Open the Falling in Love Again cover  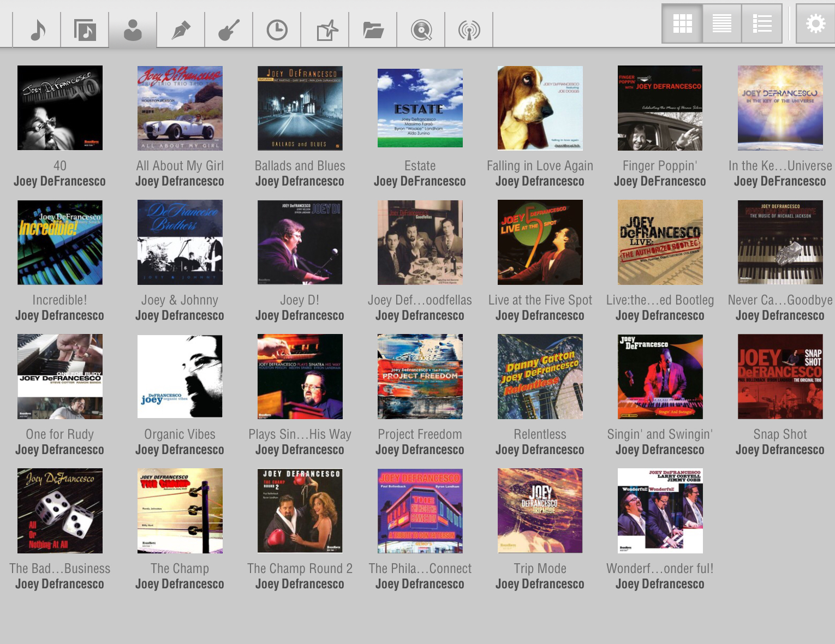point(540,108)
